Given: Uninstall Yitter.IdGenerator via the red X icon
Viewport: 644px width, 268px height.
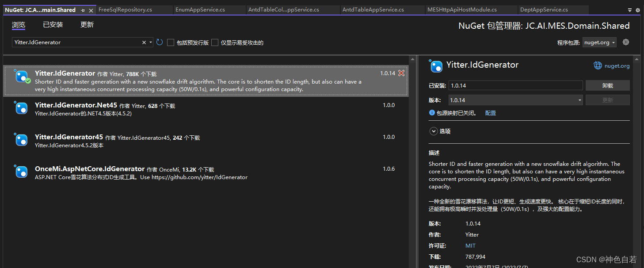Looking at the screenshot, I should click(401, 73).
